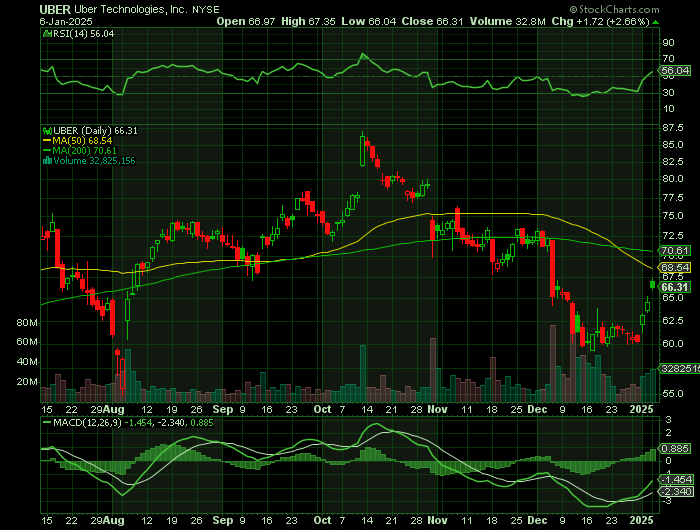This screenshot has height=530, width=700.
Task: Click the 77.5 price axis label
Action: pos(673,197)
